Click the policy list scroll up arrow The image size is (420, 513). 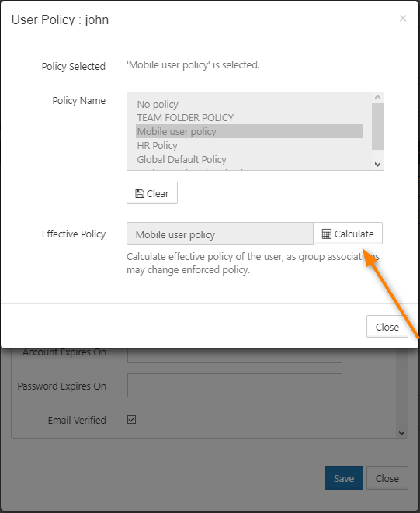point(377,98)
